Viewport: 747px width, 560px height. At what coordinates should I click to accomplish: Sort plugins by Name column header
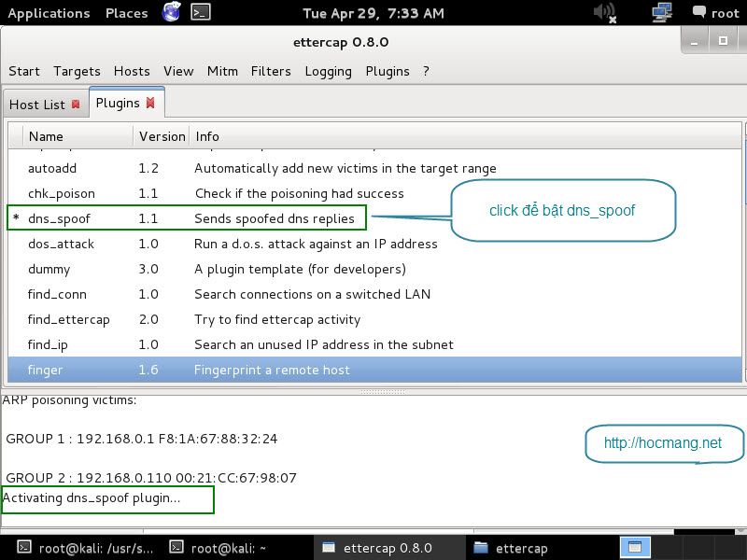[78, 136]
